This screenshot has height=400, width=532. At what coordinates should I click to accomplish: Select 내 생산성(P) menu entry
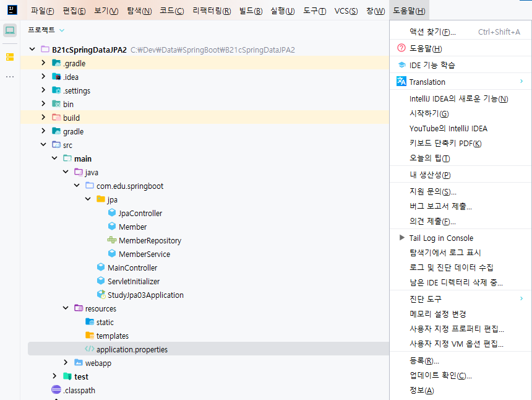460,175
